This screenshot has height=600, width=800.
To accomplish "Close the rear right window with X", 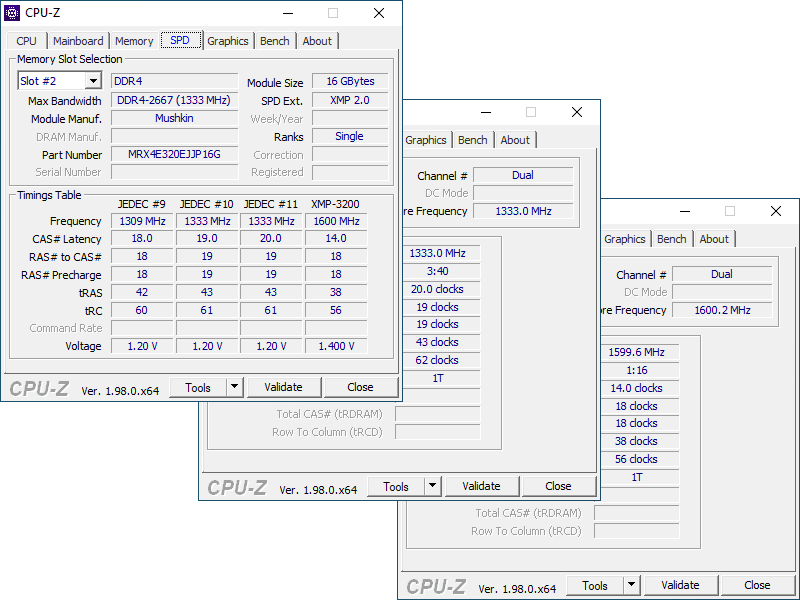I will (x=776, y=211).
